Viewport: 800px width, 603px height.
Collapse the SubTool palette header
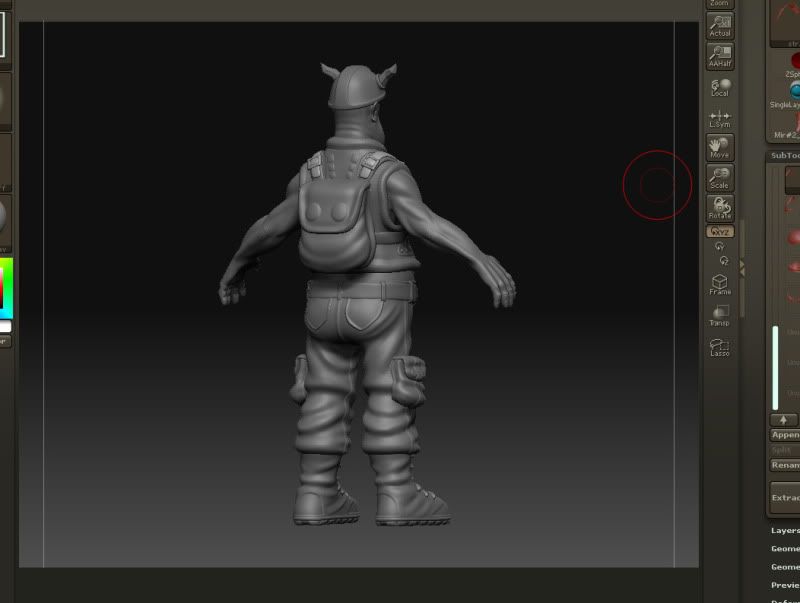(x=785, y=156)
